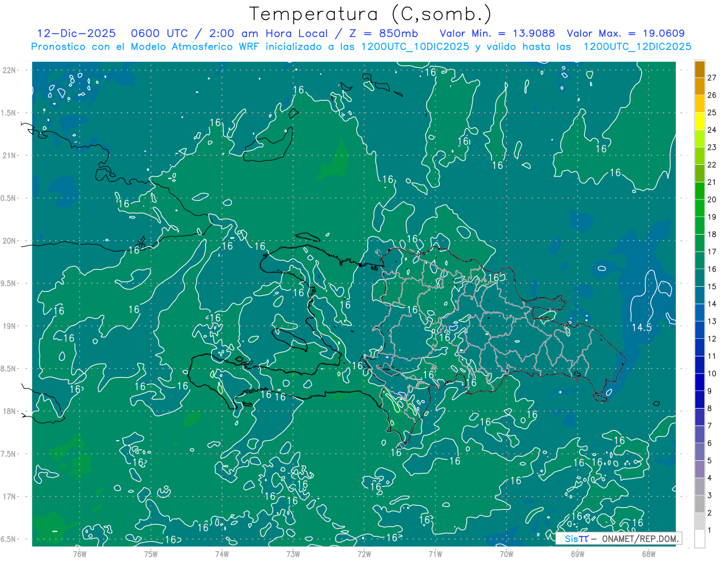The height and width of the screenshot is (562, 728).
Task: Click the "76W" longitude axis label
Action: pos(79,554)
